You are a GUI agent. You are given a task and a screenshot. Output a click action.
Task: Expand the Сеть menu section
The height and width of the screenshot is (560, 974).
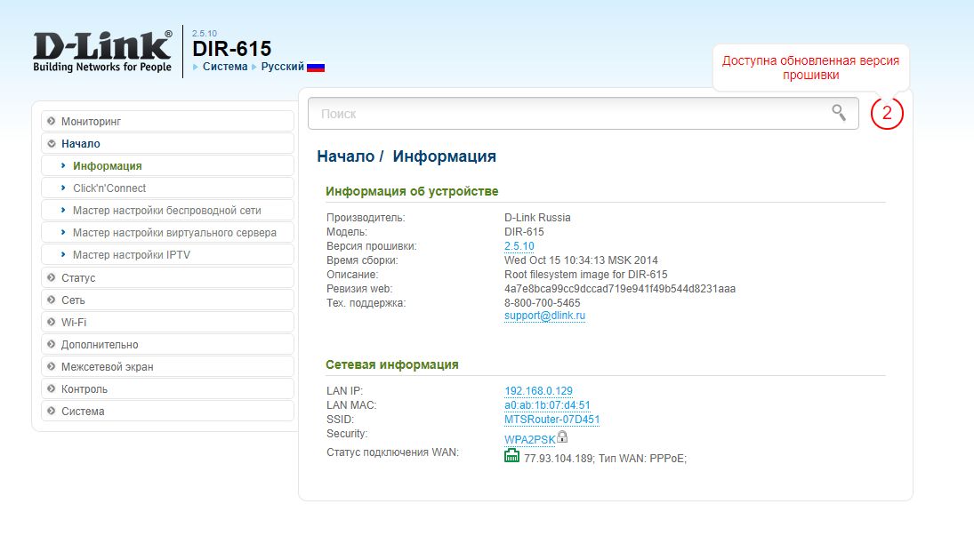point(167,300)
